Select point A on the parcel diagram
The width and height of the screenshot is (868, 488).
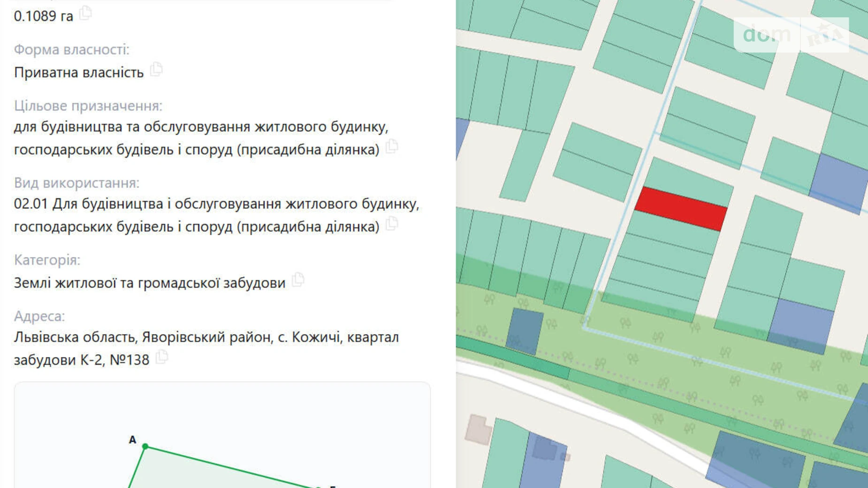[x=145, y=446]
